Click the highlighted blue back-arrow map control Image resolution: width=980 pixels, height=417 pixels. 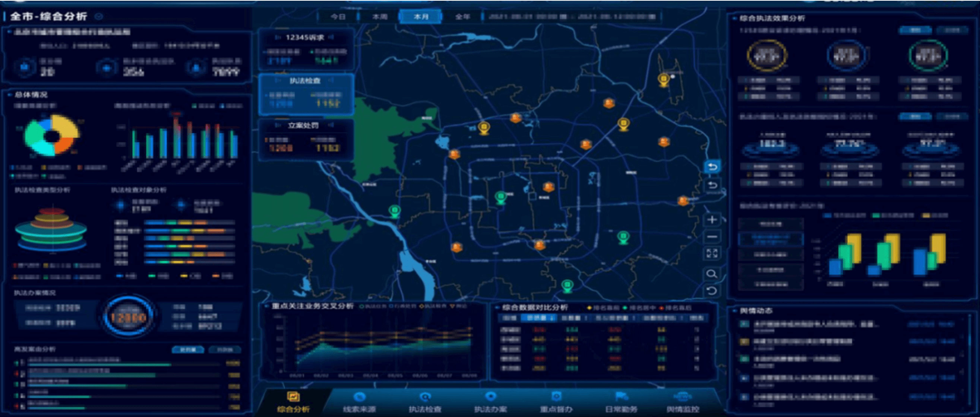point(712,167)
